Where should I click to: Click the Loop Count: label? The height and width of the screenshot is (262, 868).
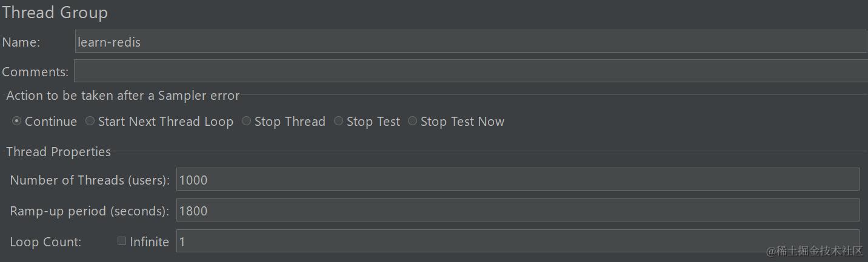click(45, 242)
